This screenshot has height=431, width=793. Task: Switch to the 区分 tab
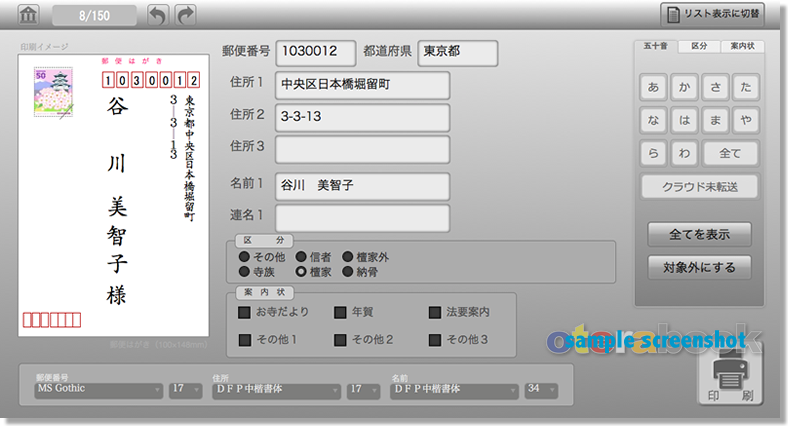[x=699, y=46]
